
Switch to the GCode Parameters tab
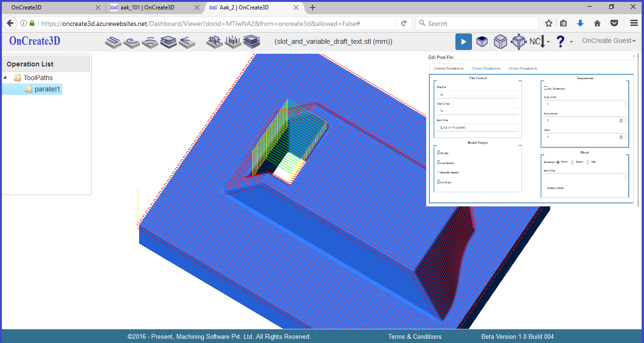486,69
